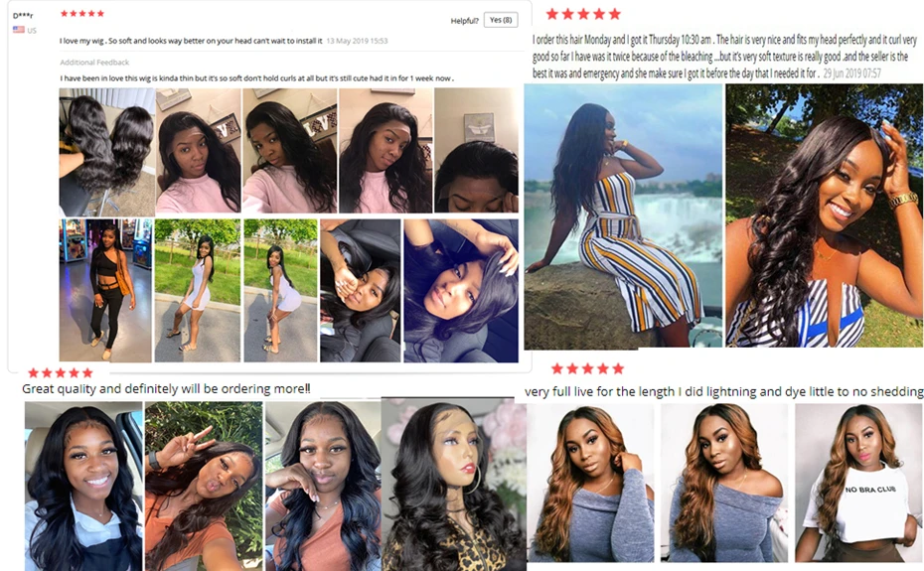Open the car selfie with white collar
The image size is (924, 571).
point(83,487)
